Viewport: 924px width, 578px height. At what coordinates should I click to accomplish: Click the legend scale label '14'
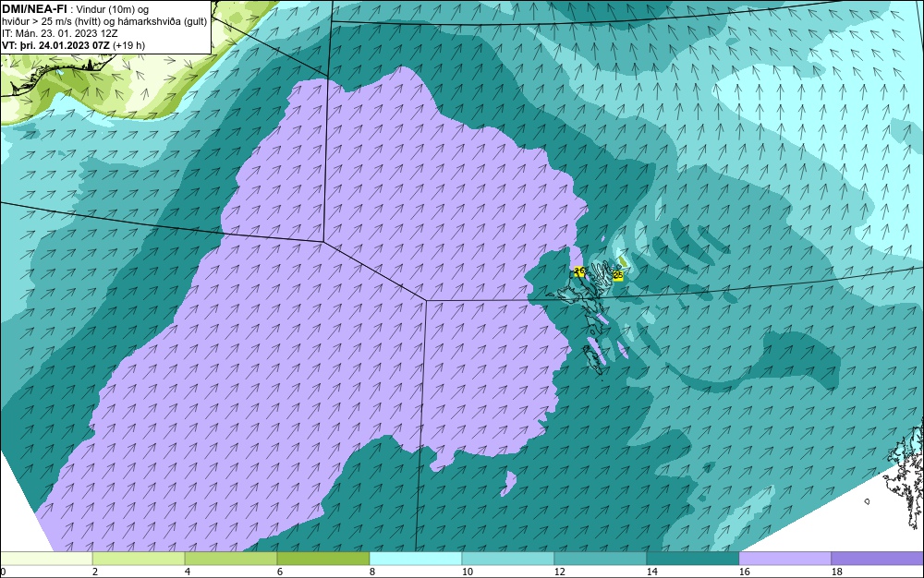coord(651,572)
